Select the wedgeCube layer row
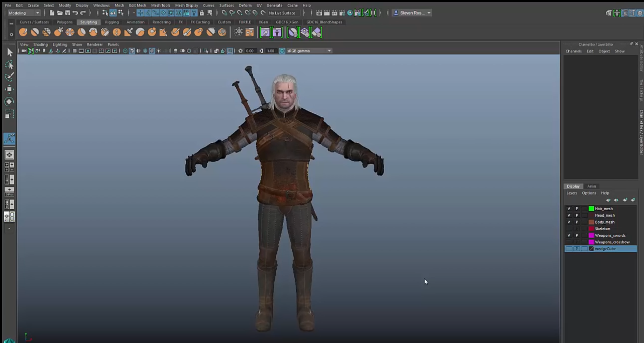The width and height of the screenshot is (644, 343). click(x=601, y=249)
